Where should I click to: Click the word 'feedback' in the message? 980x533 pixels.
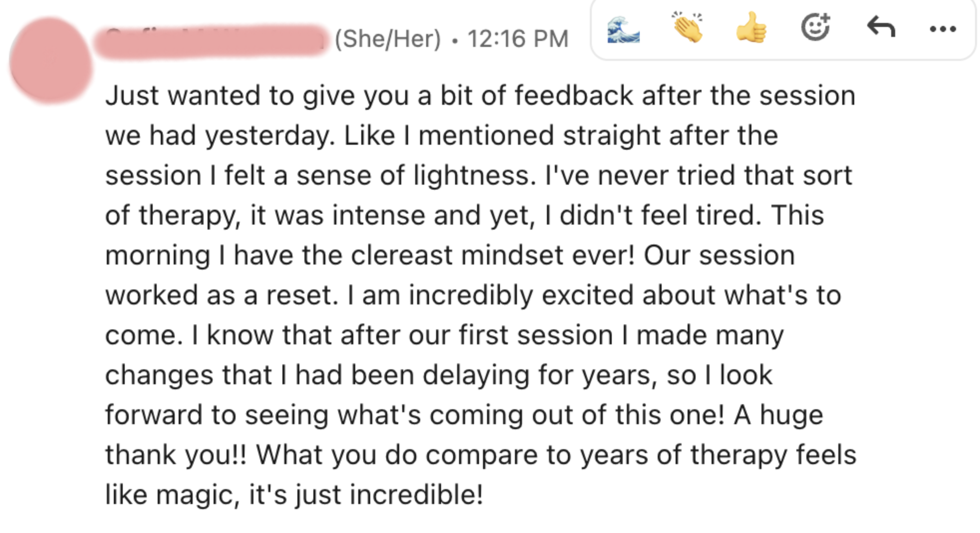573,95
